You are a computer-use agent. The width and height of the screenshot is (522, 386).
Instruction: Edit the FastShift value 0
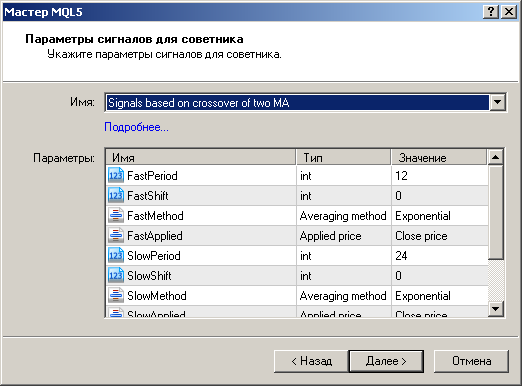pyautogui.click(x=440, y=196)
